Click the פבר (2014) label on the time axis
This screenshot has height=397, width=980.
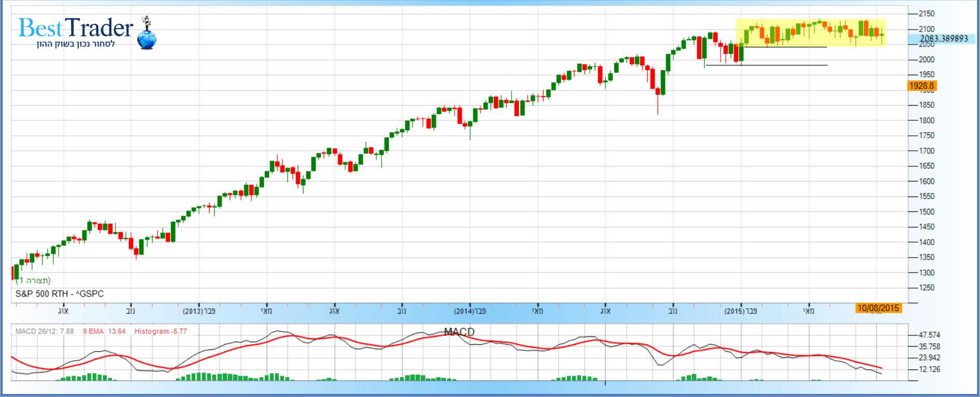point(470,311)
